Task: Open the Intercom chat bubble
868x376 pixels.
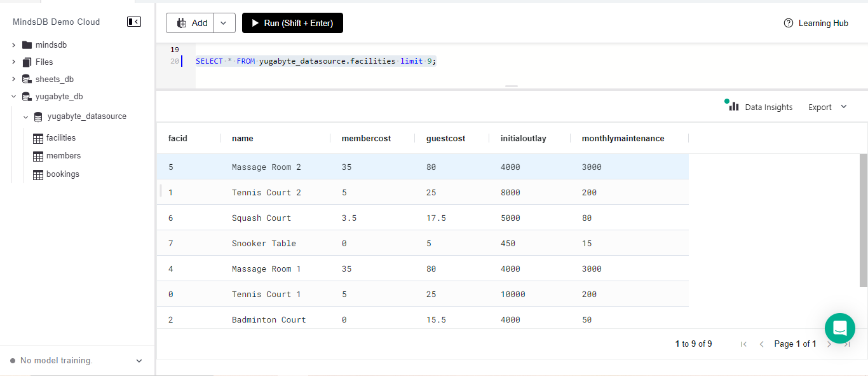Action: point(839,328)
